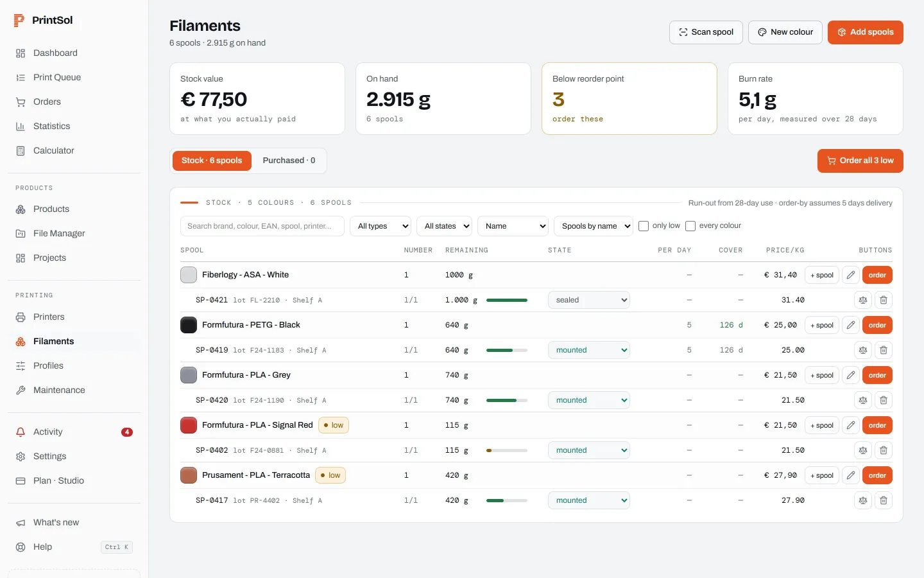Enable the only low checkbox
Screen dimensions: 924x578
point(644,226)
